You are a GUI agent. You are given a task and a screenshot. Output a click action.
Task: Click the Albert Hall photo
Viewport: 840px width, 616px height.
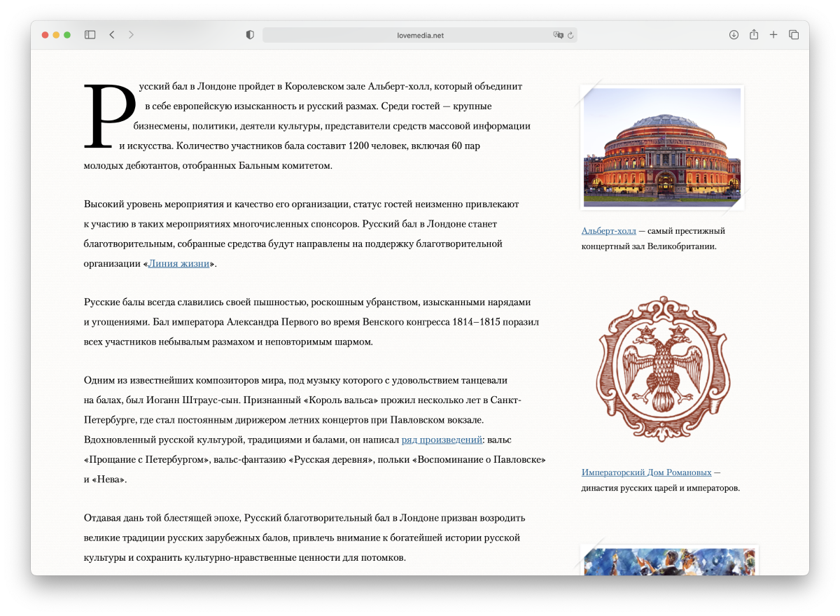pos(662,147)
